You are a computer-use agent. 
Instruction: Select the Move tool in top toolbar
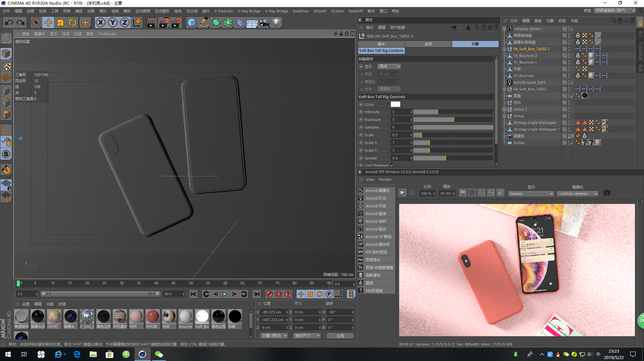click(48, 23)
